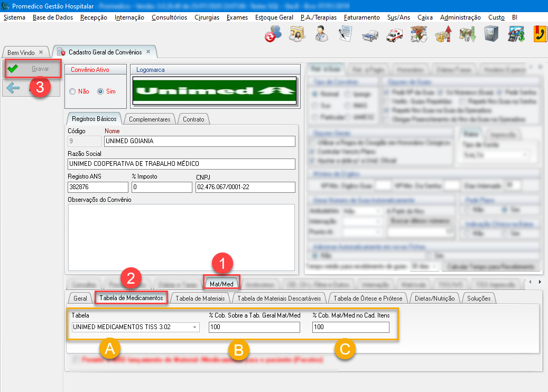Open the Cirurgias menu
548x392 pixels.
[207, 17]
